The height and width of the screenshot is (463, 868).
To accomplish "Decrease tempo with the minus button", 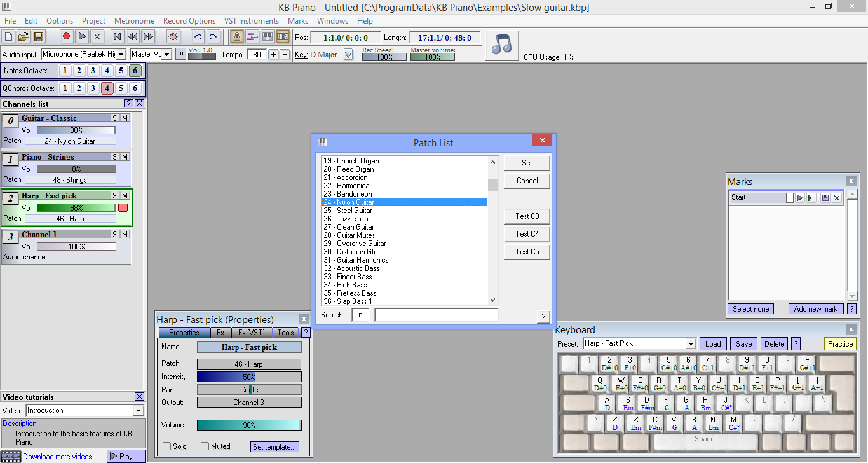I will 285,55.
